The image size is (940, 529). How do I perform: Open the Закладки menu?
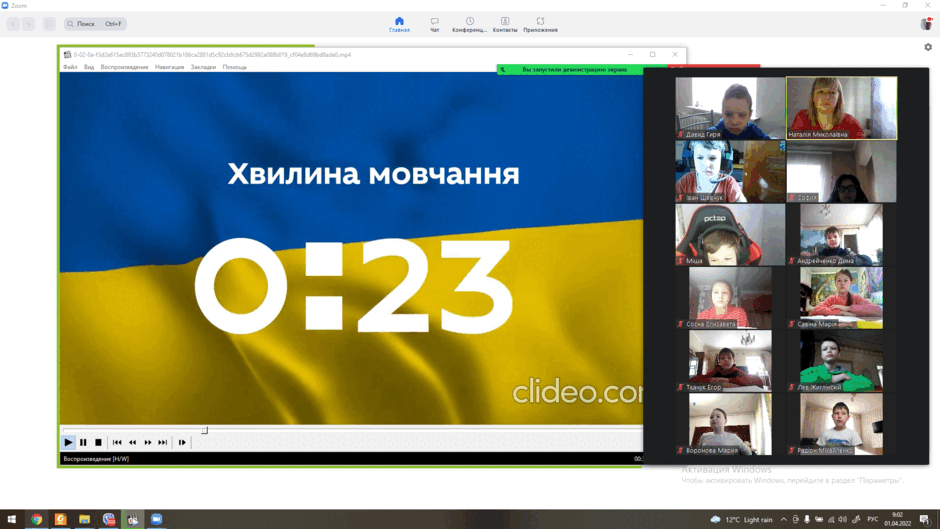pos(203,67)
